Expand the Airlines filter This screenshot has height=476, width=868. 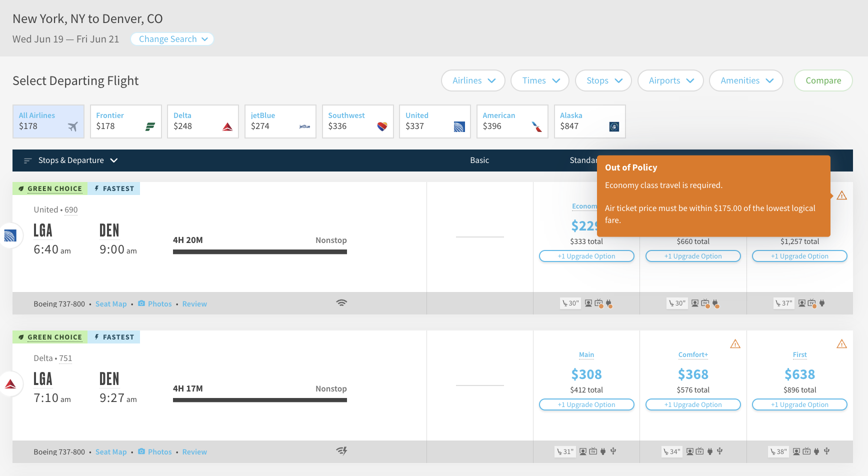[x=473, y=80]
